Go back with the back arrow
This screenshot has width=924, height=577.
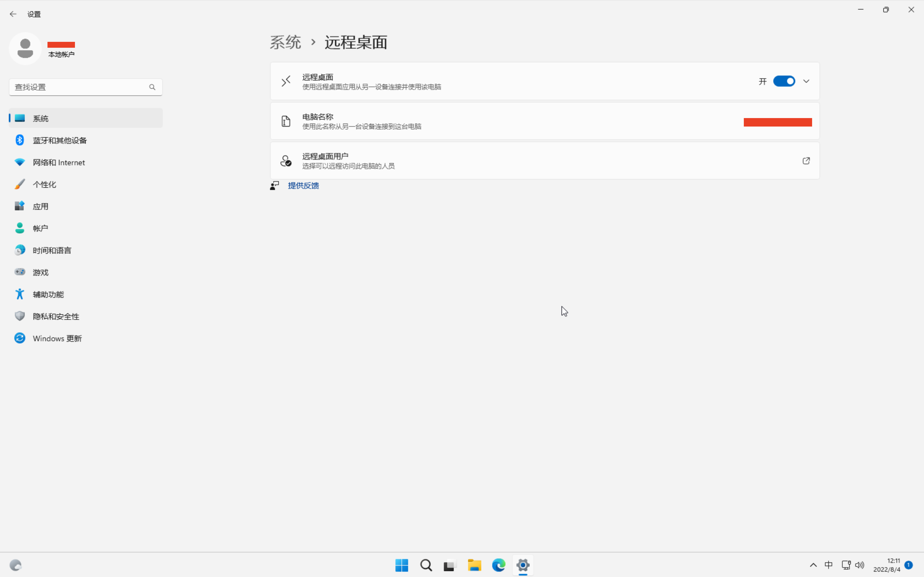click(13, 14)
